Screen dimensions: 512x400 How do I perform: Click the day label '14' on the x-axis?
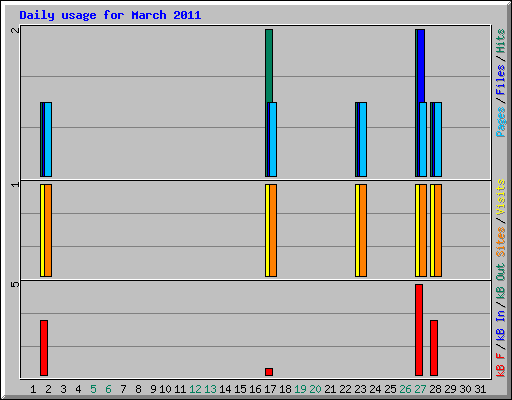225,389
